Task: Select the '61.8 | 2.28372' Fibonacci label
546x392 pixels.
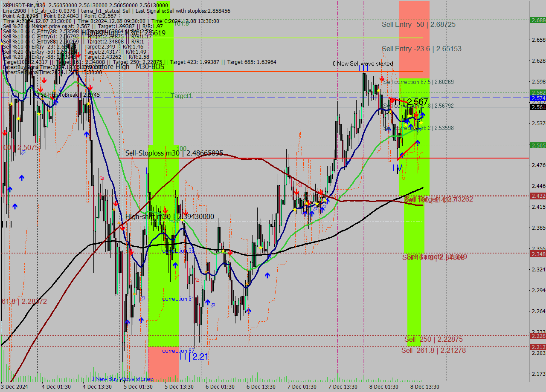Action: click(24, 302)
